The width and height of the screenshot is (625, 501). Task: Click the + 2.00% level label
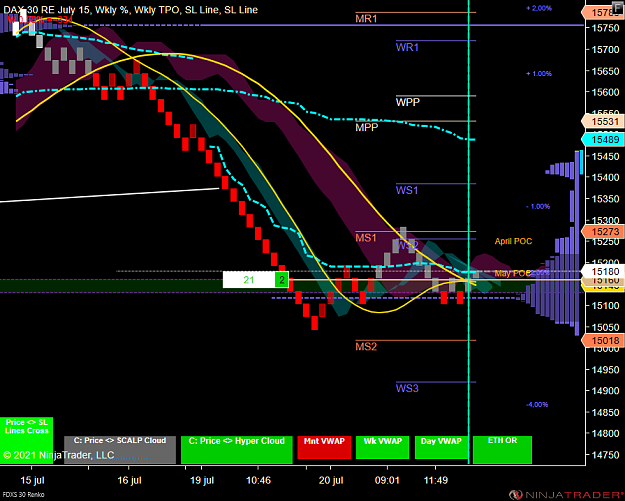coord(539,8)
